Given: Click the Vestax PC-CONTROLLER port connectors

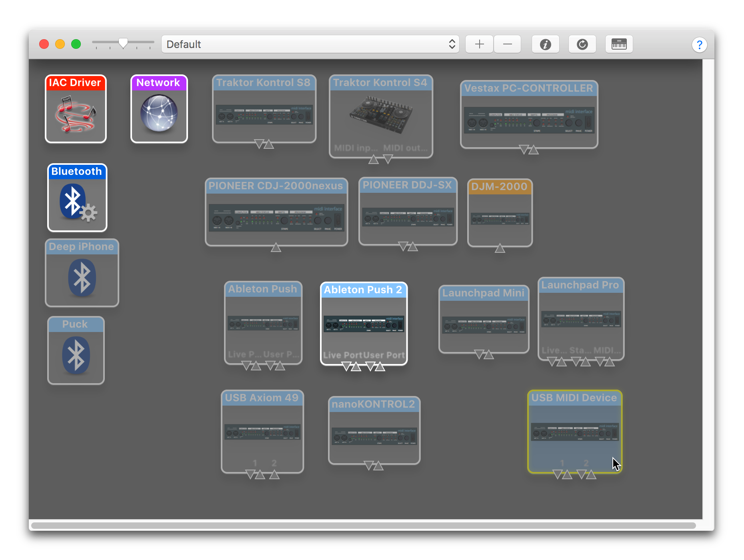Looking at the screenshot, I should coord(529,150).
